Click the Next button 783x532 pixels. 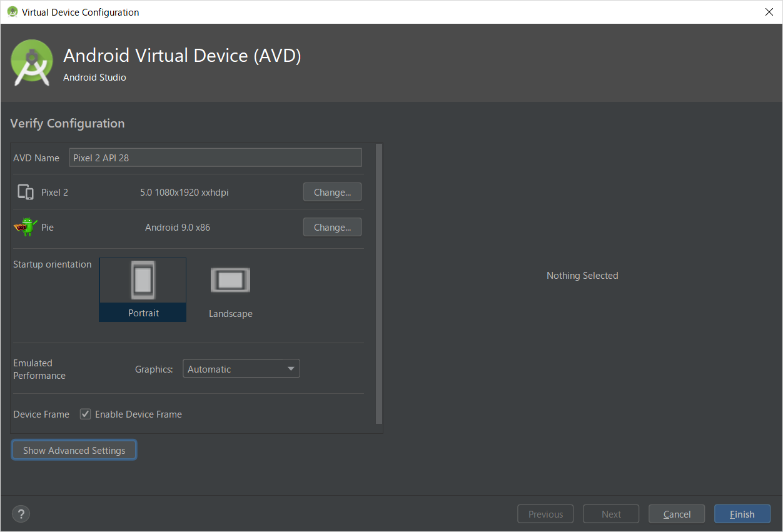pyautogui.click(x=611, y=514)
